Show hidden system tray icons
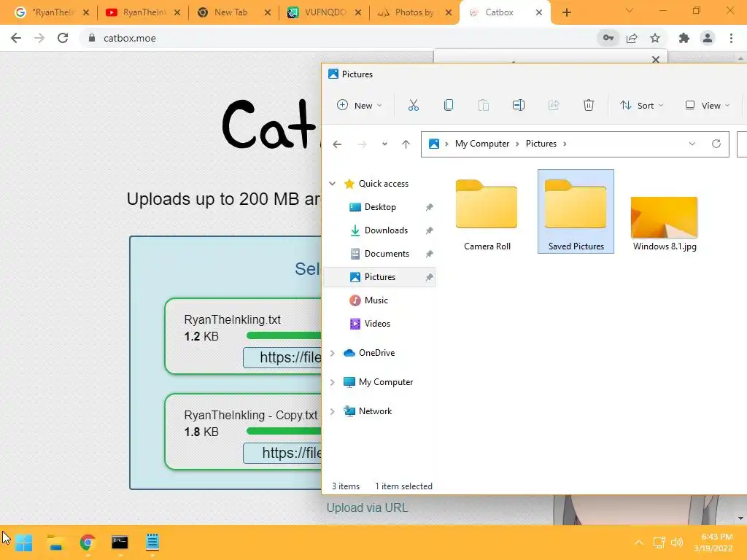Viewport: 747px width, 560px height. (639, 542)
